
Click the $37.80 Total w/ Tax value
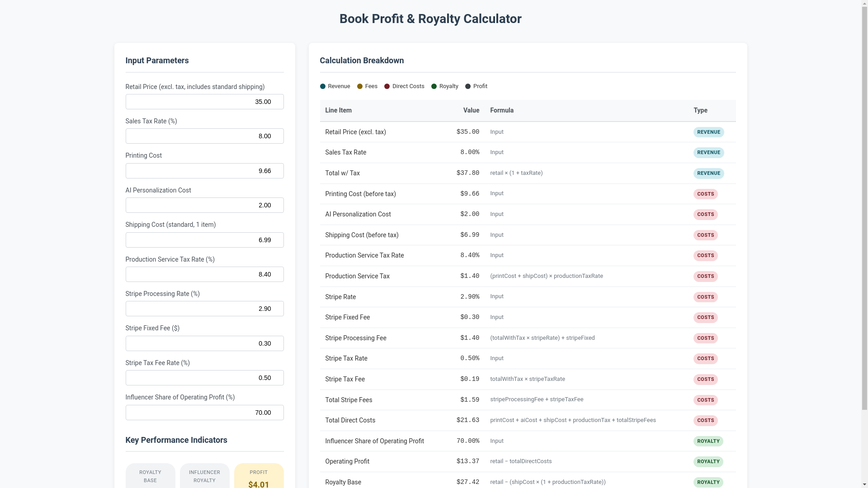coord(467,173)
